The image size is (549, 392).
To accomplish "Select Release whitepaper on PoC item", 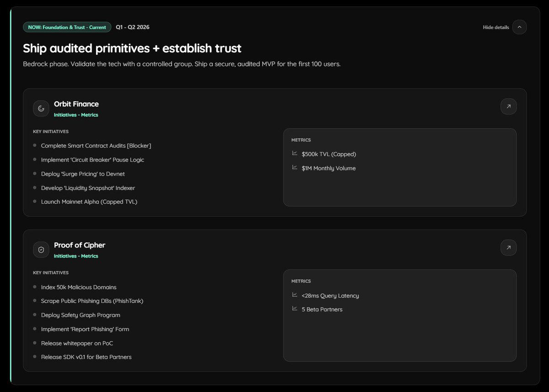I will pyautogui.click(x=77, y=343).
